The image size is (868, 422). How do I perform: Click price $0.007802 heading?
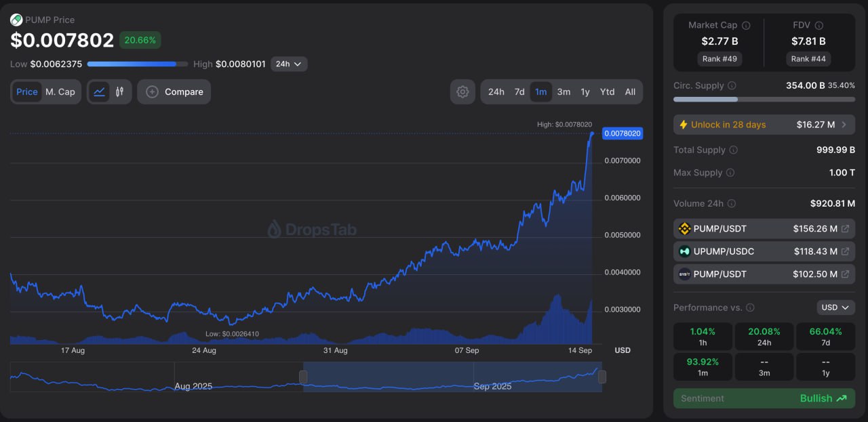[x=62, y=41]
